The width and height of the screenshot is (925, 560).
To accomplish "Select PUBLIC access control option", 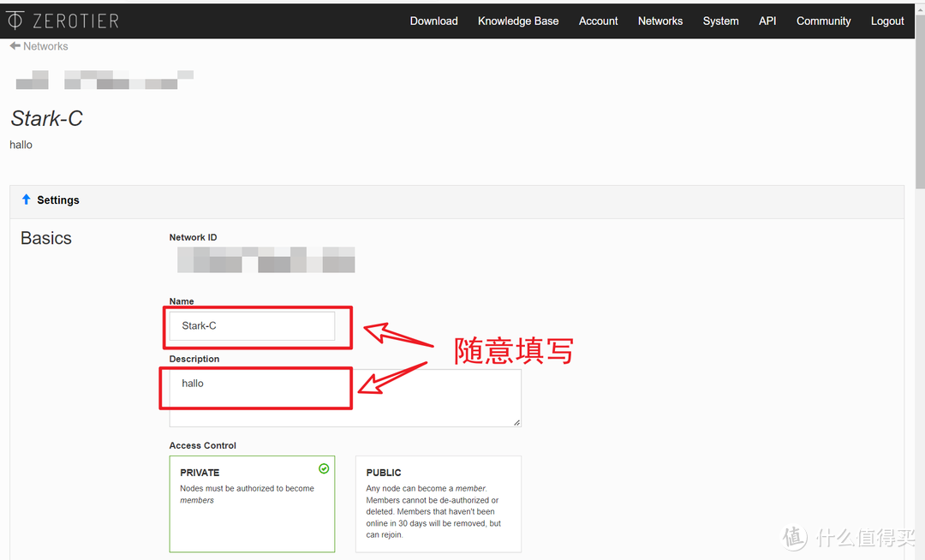I will [439, 504].
